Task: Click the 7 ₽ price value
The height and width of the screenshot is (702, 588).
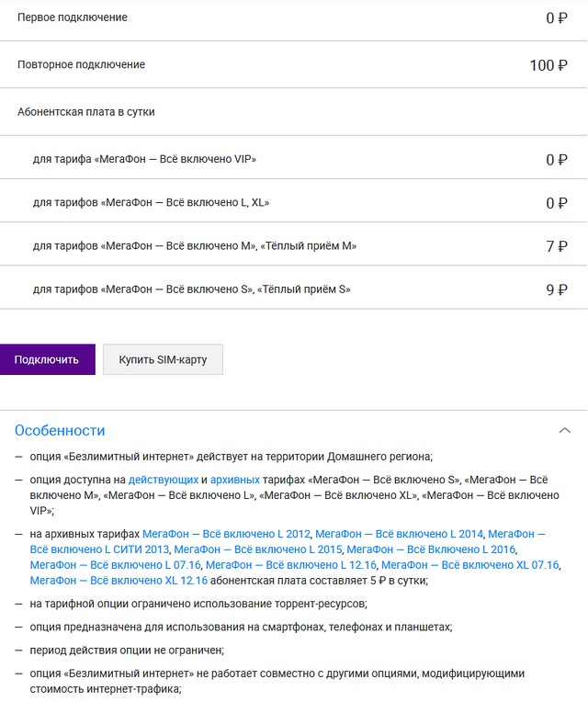Action: (x=557, y=246)
